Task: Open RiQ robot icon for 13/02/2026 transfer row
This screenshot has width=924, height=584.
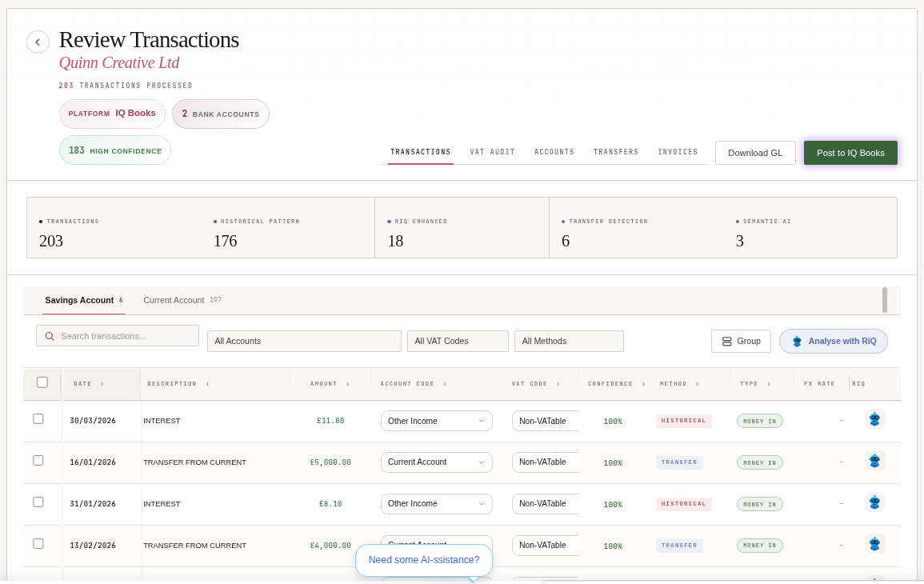Action: (x=874, y=544)
